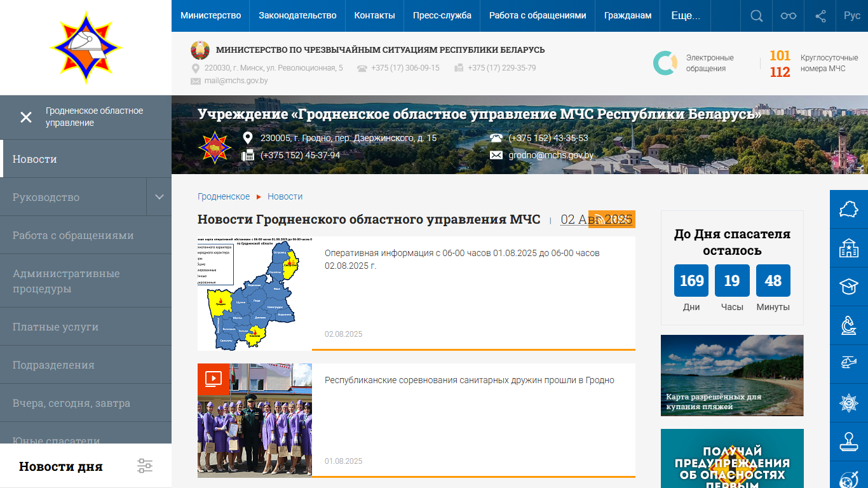Open the Еще... overflow menu
Screen dimensions: 868x488
[686, 16]
